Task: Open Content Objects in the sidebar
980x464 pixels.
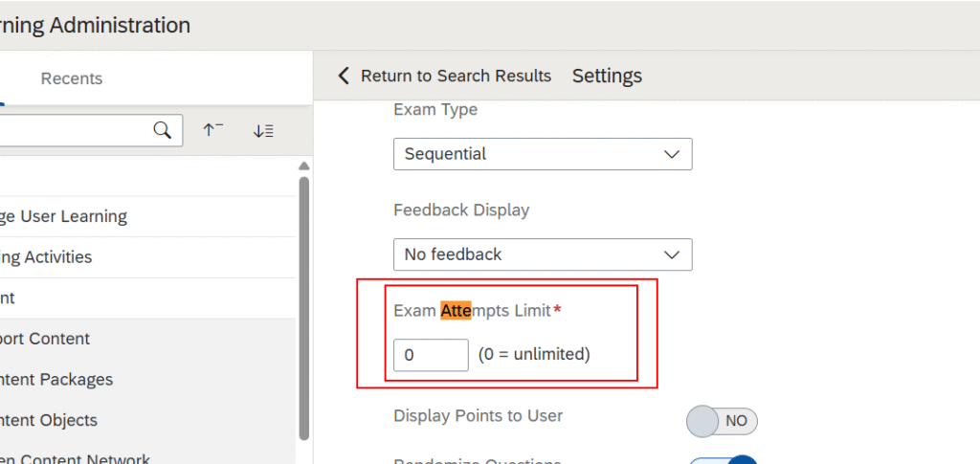Action: coord(49,420)
